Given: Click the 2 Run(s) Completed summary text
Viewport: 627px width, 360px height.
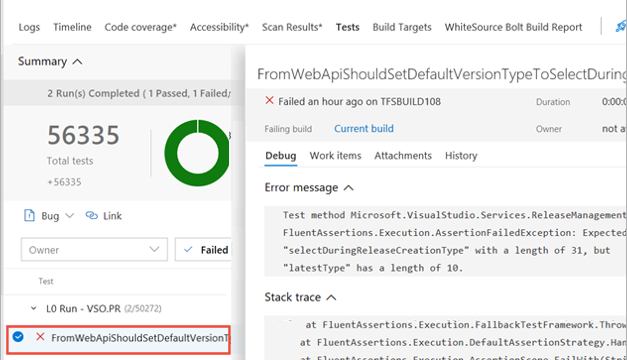Looking at the screenshot, I should click(139, 93).
